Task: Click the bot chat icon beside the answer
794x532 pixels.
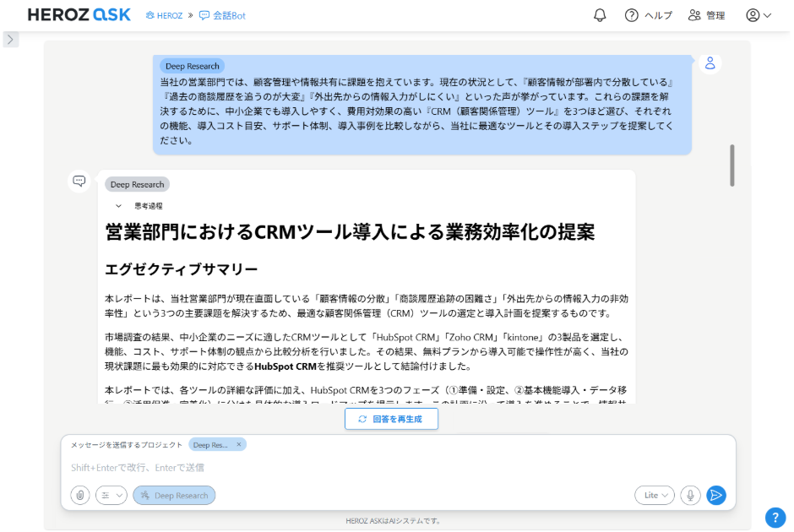Action: coord(79,181)
